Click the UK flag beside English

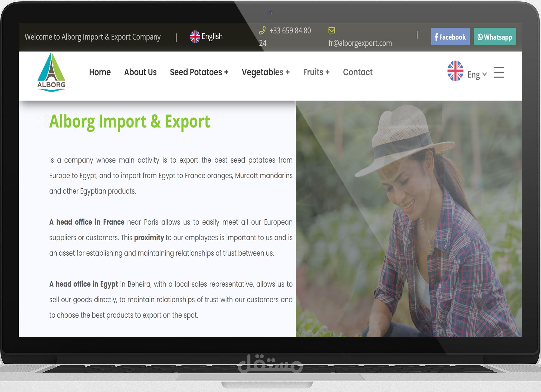tap(195, 37)
